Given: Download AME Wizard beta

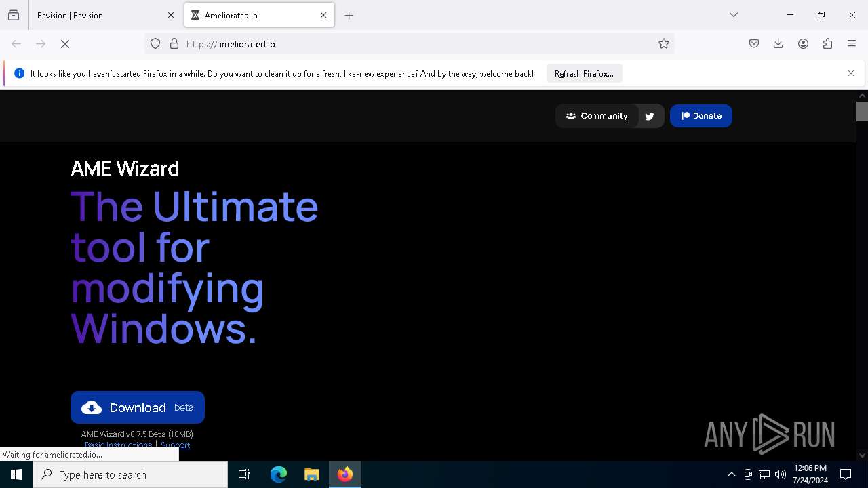Looking at the screenshot, I should tap(138, 407).
